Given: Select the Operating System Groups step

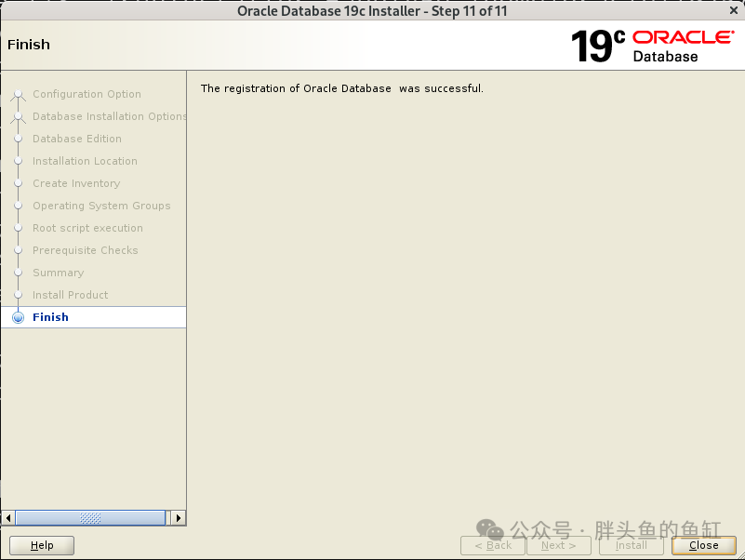Looking at the screenshot, I should 101,206.
